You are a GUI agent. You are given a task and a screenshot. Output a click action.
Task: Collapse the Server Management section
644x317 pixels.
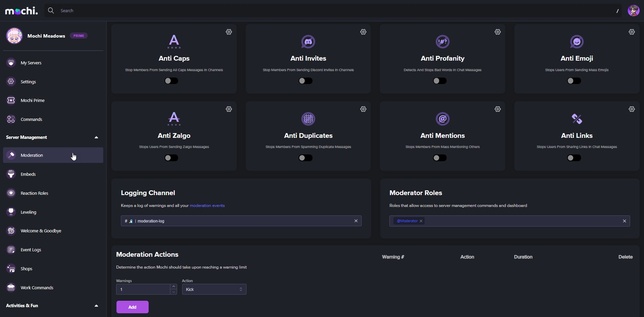coord(96,138)
